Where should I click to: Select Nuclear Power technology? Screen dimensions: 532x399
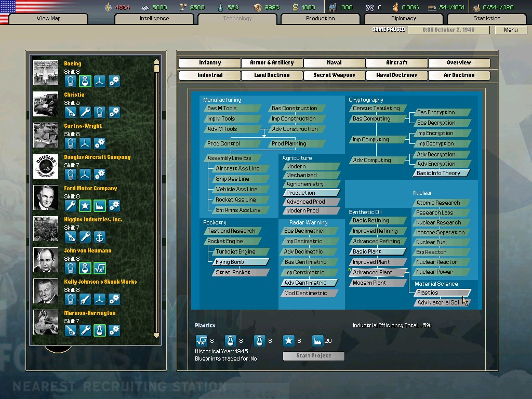coord(442,272)
